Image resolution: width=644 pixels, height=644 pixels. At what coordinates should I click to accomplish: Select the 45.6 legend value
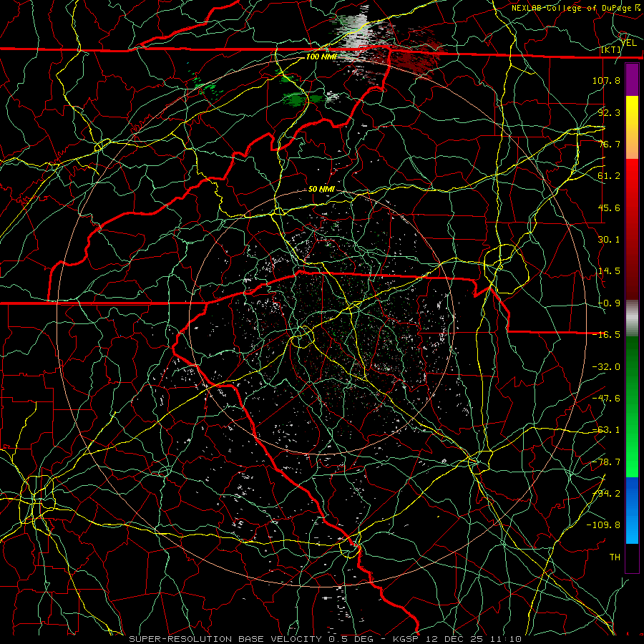click(609, 208)
